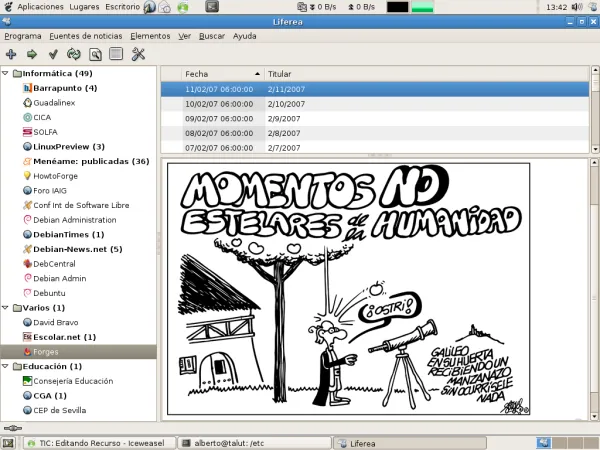Viewport: 600px width, 450px height.
Task: Open the Elementos menu
Action: (150, 36)
